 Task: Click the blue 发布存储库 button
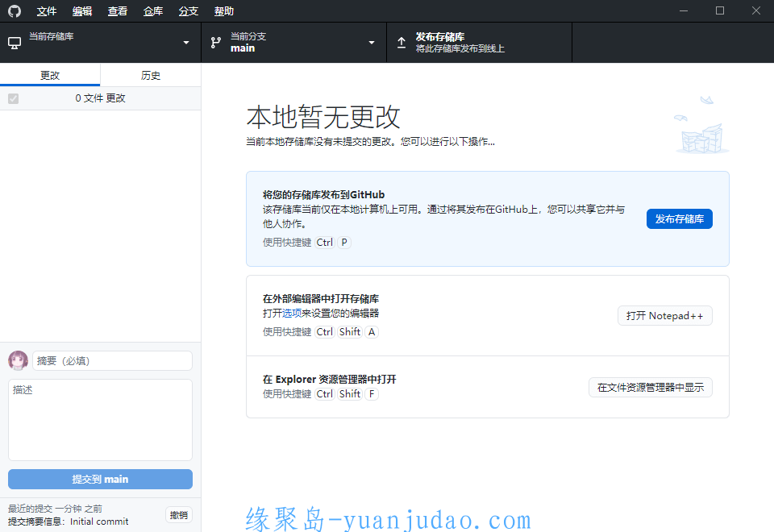click(679, 218)
